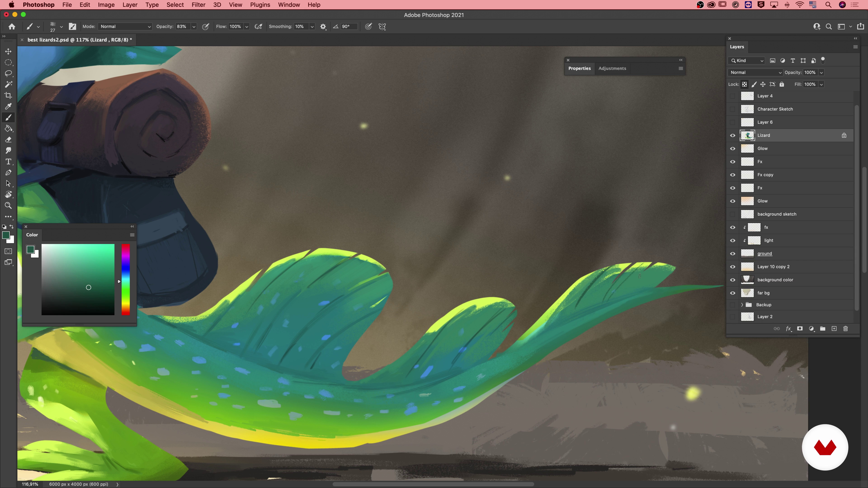Image resolution: width=868 pixels, height=488 pixels.
Task: Toggle lock transparent pixels
Action: click(x=744, y=84)
